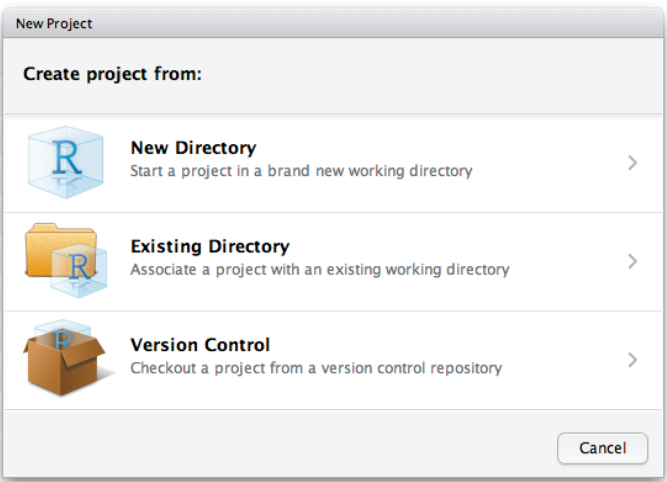
Task: Click 'Associate a project with an existing working directory'
Action: pos(320,270)
